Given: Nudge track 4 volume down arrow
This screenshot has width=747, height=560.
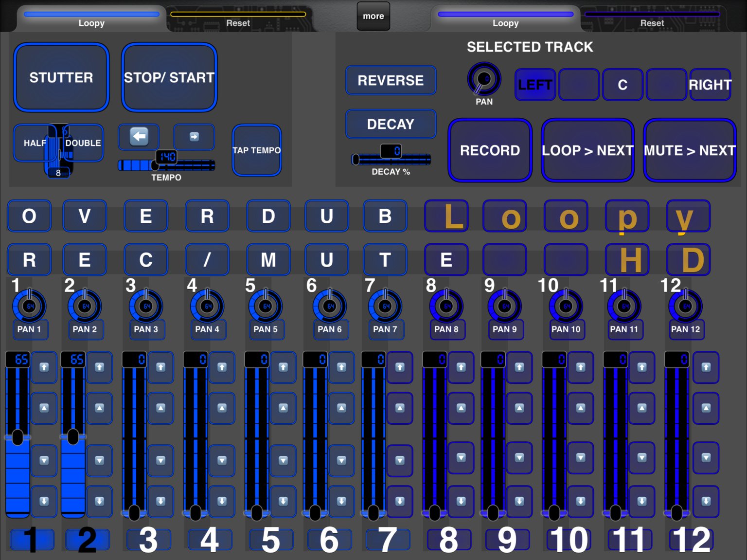Looking at the screenshot, I should coord(222,460).
